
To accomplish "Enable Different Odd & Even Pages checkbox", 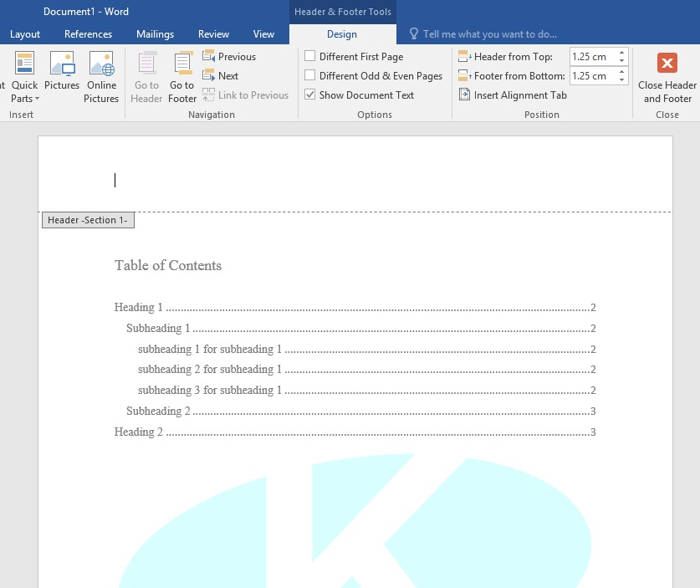I will tap(309, 75).
